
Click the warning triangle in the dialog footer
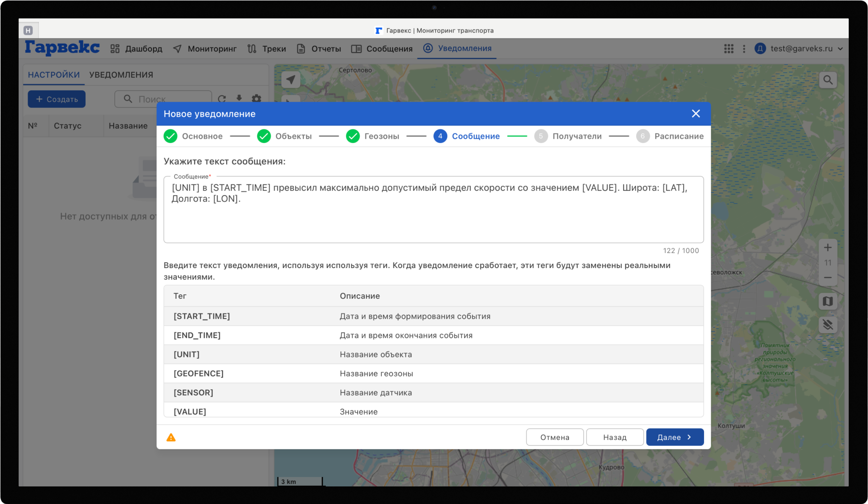[x=171, y=437]
